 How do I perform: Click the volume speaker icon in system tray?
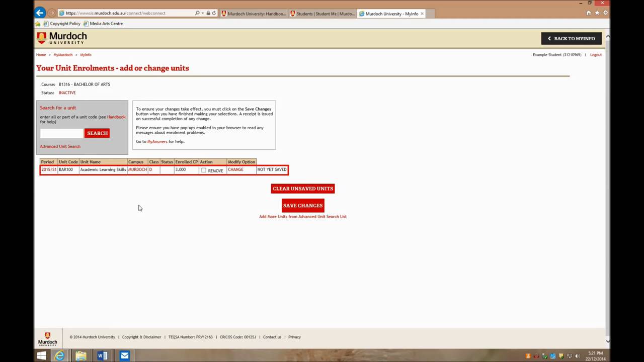(x=577, y=356)
